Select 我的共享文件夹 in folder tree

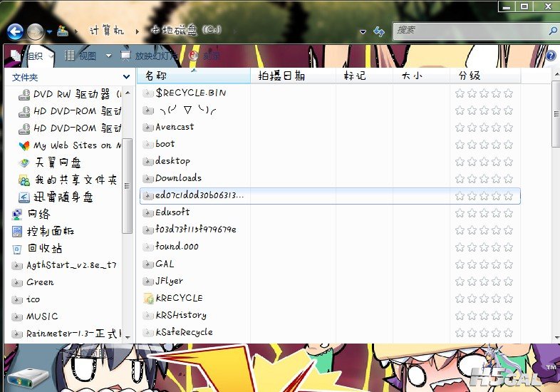pyautogui.click(x=68, y=180)
